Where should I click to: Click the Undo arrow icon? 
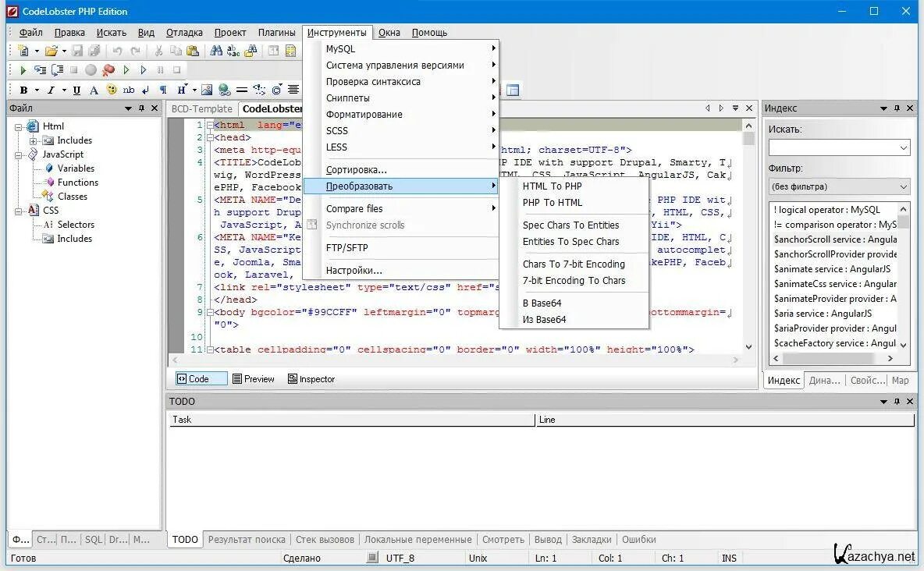tap(117, 51)
